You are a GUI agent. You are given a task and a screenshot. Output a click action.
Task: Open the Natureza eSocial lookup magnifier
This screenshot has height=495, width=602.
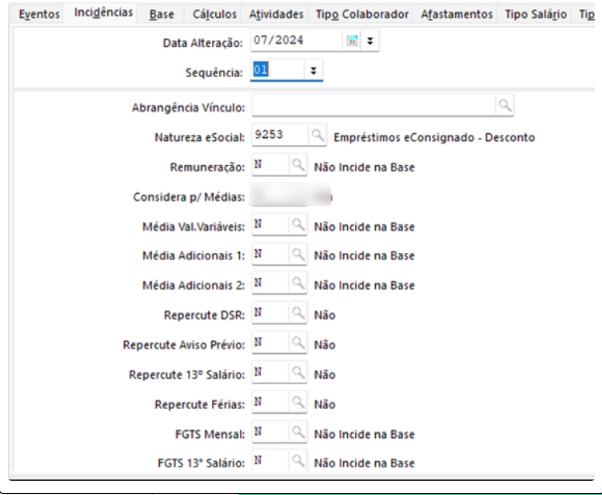click(317, 135)
